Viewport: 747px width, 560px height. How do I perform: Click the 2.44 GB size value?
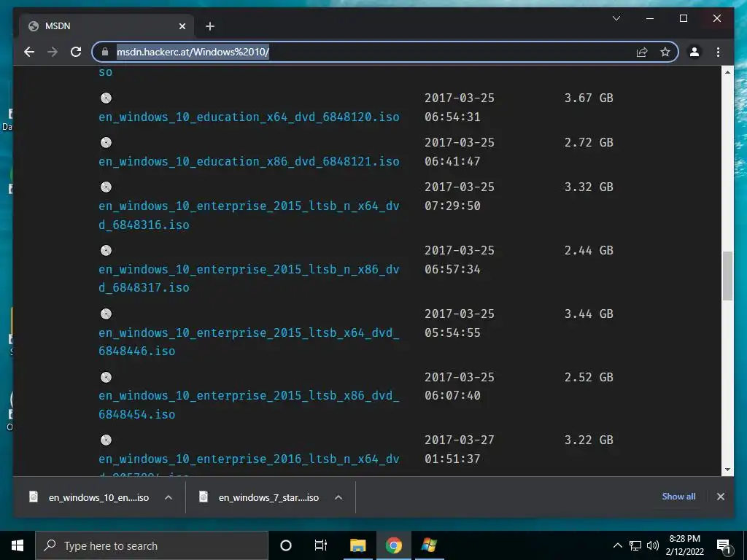[x=589, y=251]
